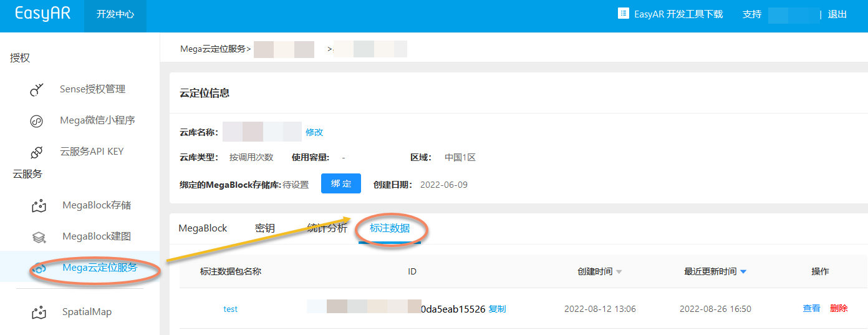Click the EasyAR 开发工具下载 list icon
Screen dimensions: 868x335
pyautogui.click(x=623, y=14)
